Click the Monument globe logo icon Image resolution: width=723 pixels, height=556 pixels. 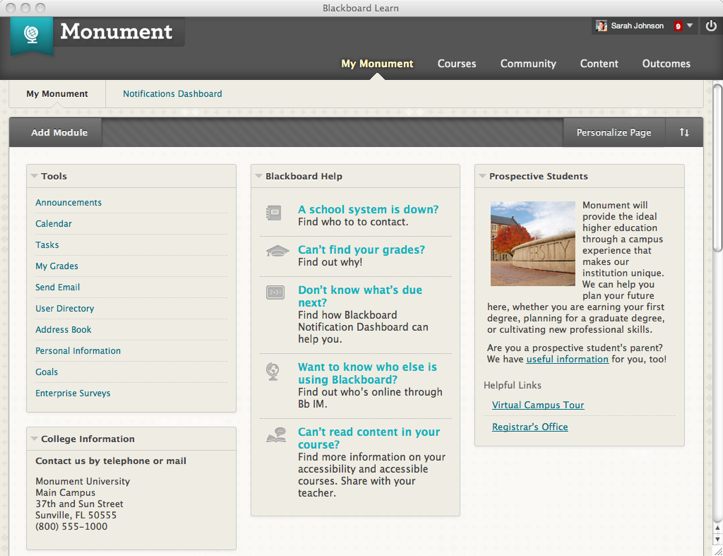(x=31, y=35)
